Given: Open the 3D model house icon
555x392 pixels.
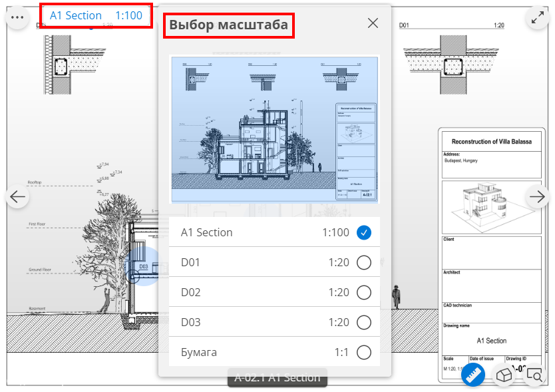Looking at the screenshot, I should 504,375.
